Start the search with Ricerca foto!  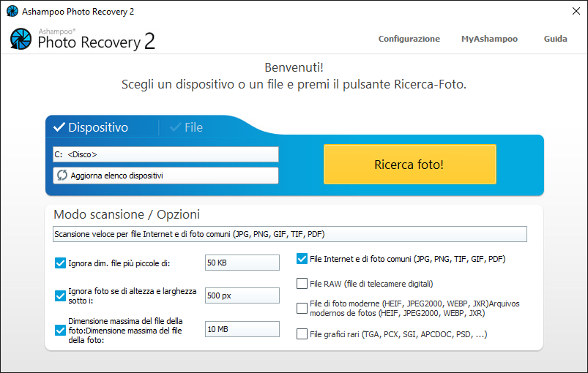click(410, 165)
